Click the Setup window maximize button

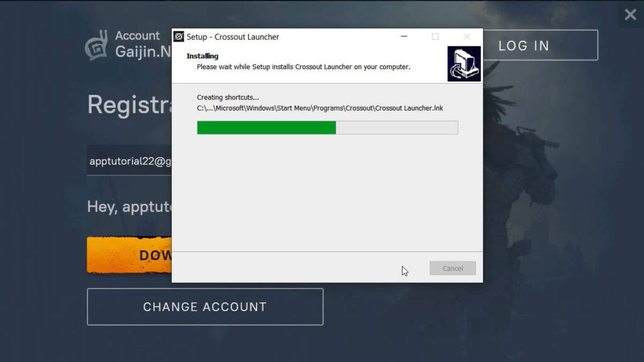coord(435,36)
